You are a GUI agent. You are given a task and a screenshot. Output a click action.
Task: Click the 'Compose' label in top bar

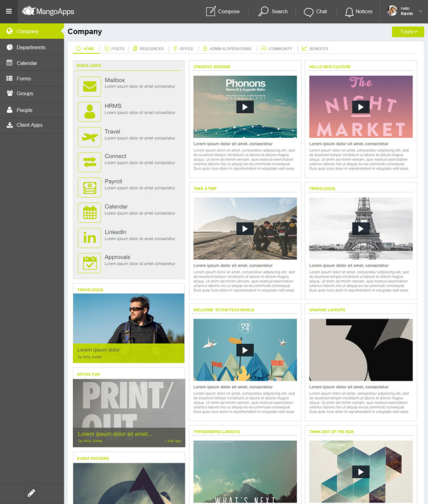(229, 12)
